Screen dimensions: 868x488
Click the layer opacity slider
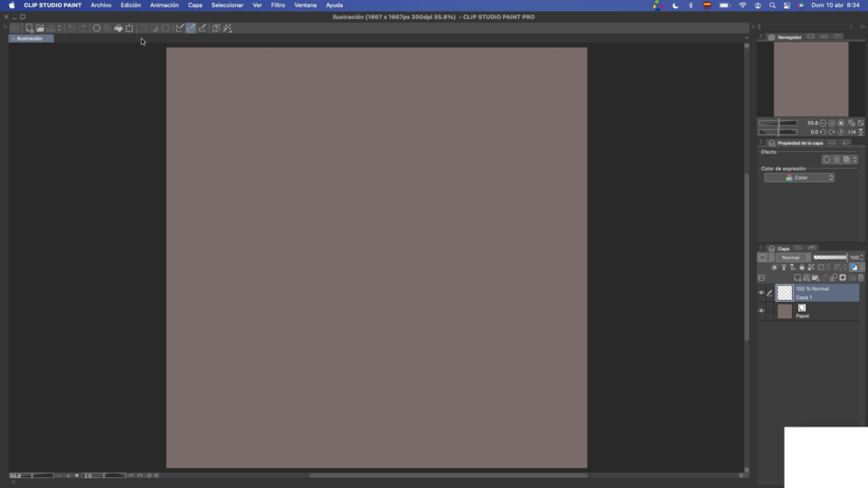(x=830, y=258)
